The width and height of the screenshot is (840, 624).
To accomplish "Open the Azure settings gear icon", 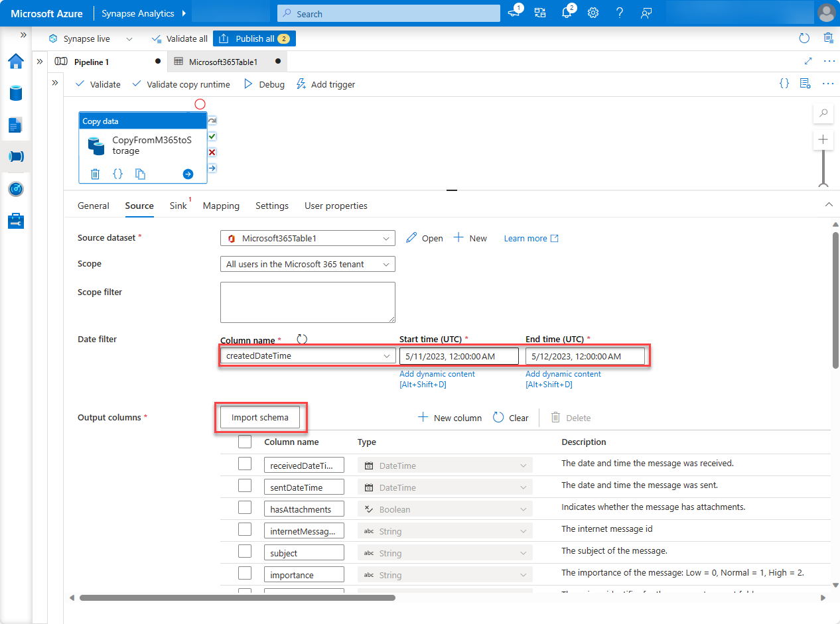I will click(593, 13).
